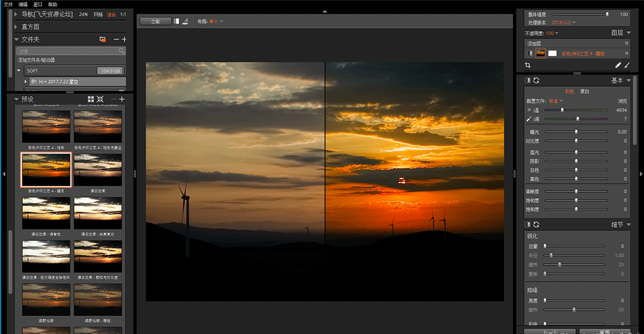Screen dimensions: 644x334
Task: Click 添加文件夹/驱动器 link
Action: pos(36,60)
